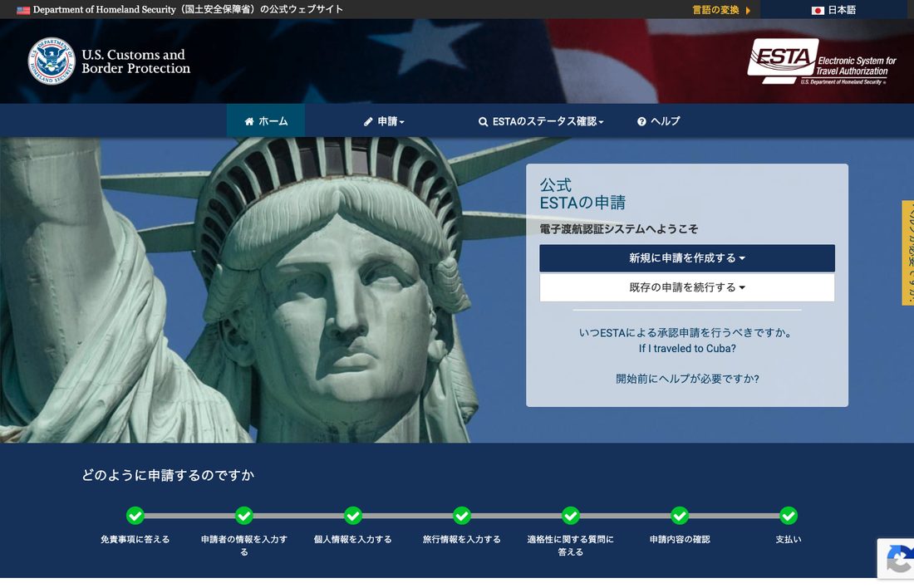Screen dimensions: 914x588
Task: Open the ホーム home tab
Action: 266,120
